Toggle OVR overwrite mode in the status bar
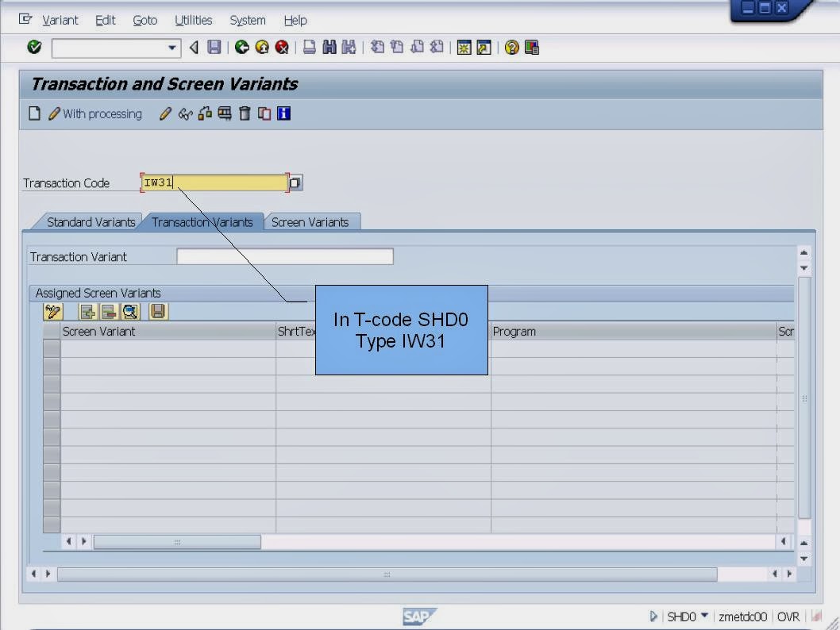 click(788, 617)
